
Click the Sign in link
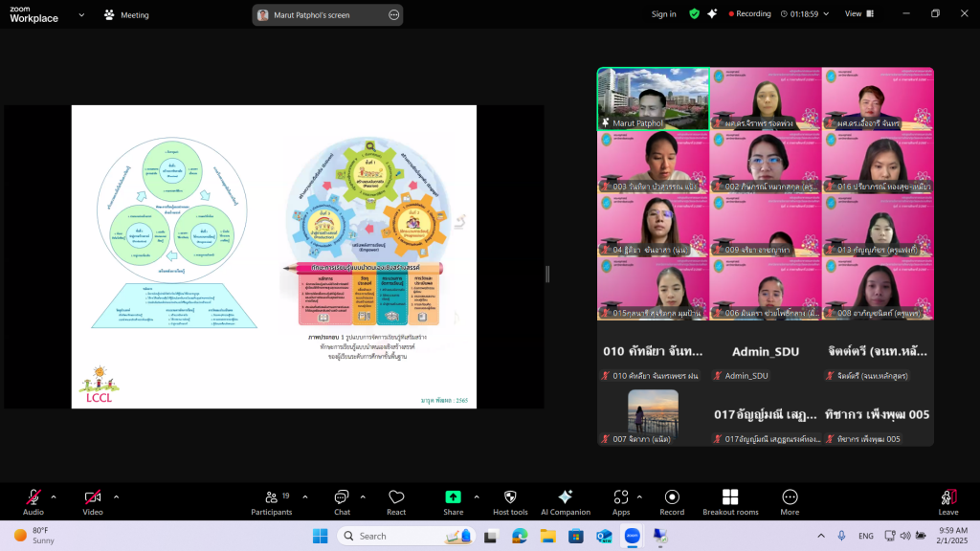coord(663,14)
